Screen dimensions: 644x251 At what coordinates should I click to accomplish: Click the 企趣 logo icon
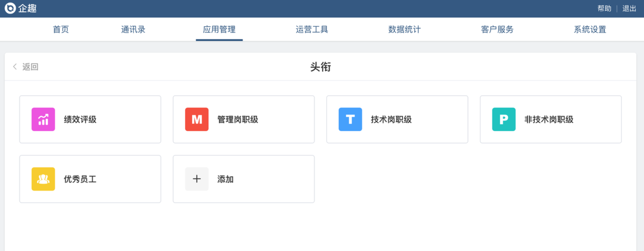tap(10, 8)
